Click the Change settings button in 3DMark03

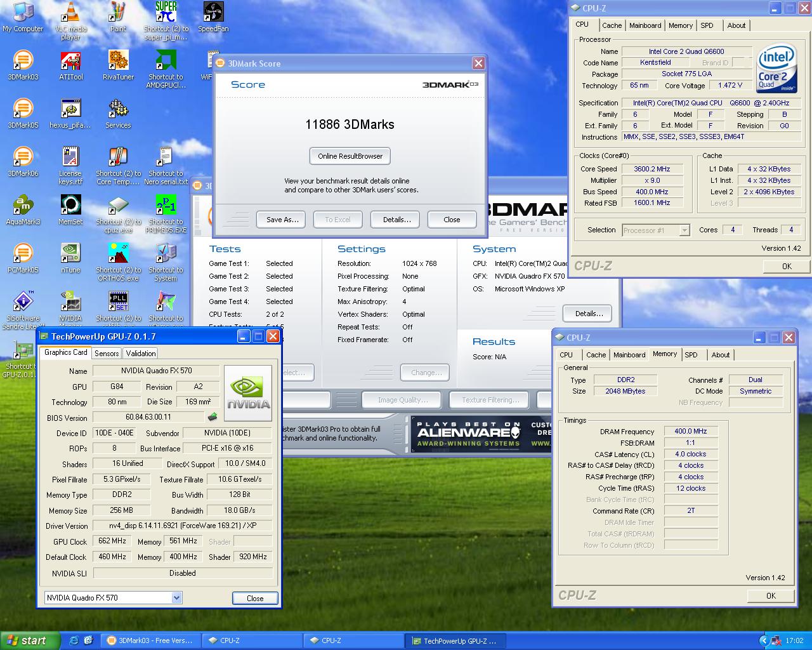425,373
